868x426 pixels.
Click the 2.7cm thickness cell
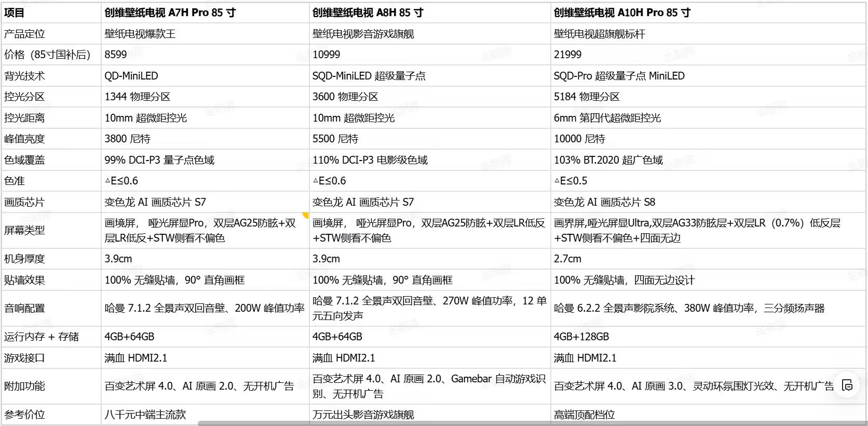(x=708, y=259)
